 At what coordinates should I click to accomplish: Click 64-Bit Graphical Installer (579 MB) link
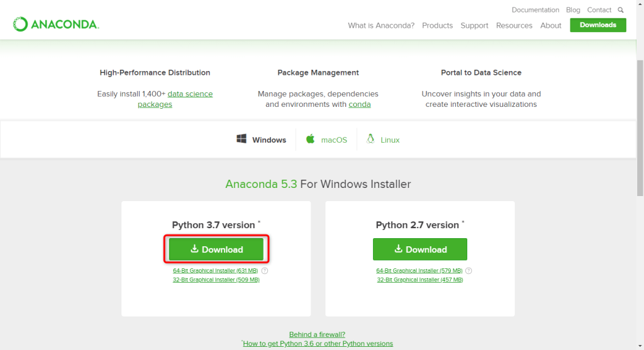[419, 271]
